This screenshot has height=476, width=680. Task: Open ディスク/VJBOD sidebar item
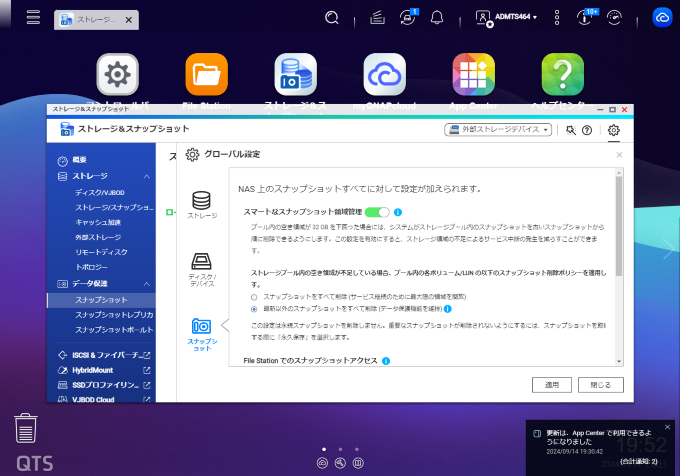point(100,192)
